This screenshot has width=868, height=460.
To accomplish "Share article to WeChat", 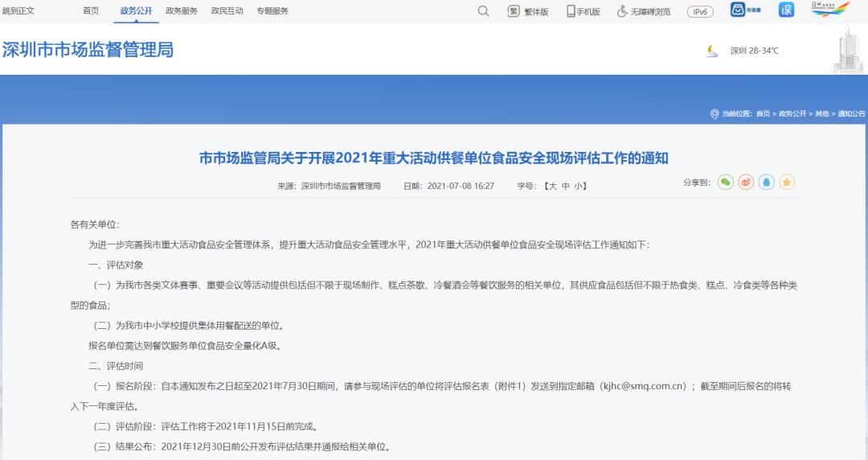I will pos(726,183).
